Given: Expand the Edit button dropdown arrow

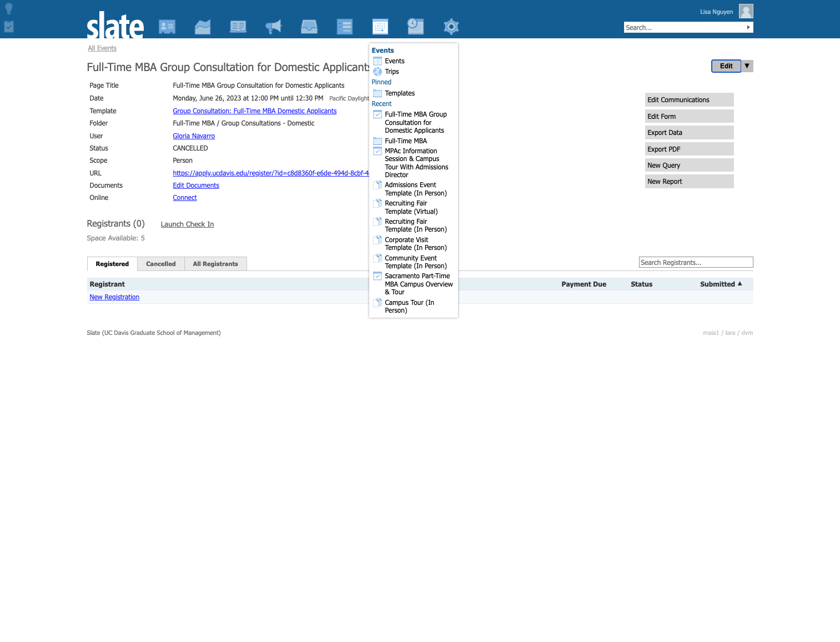Looking at the screenshot, I should (x=747, y=66).
